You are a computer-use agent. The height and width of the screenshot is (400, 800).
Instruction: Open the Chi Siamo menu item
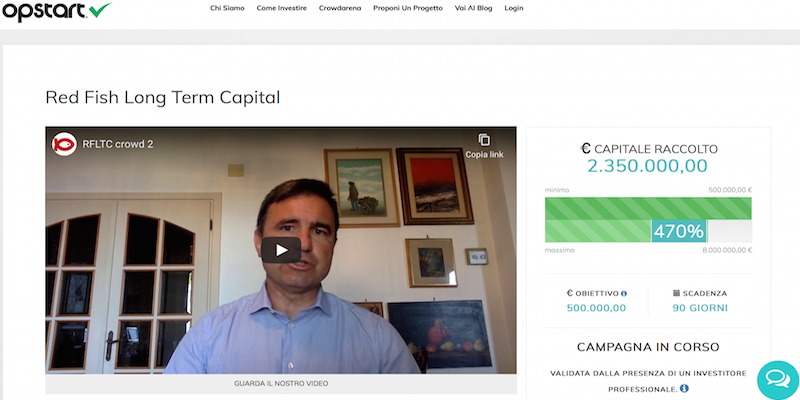coord(227,8)
